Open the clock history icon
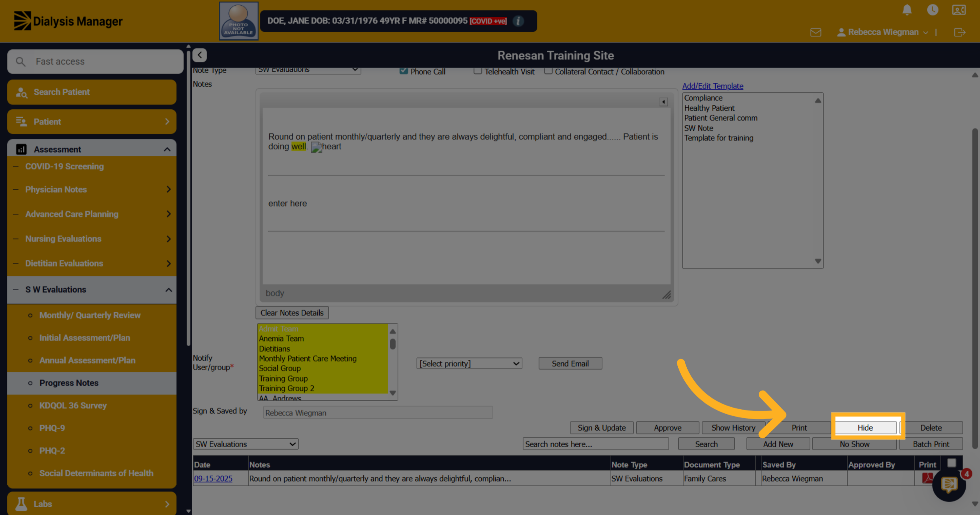The height and width of the screenshot is (515, 980). pos(933,10)
